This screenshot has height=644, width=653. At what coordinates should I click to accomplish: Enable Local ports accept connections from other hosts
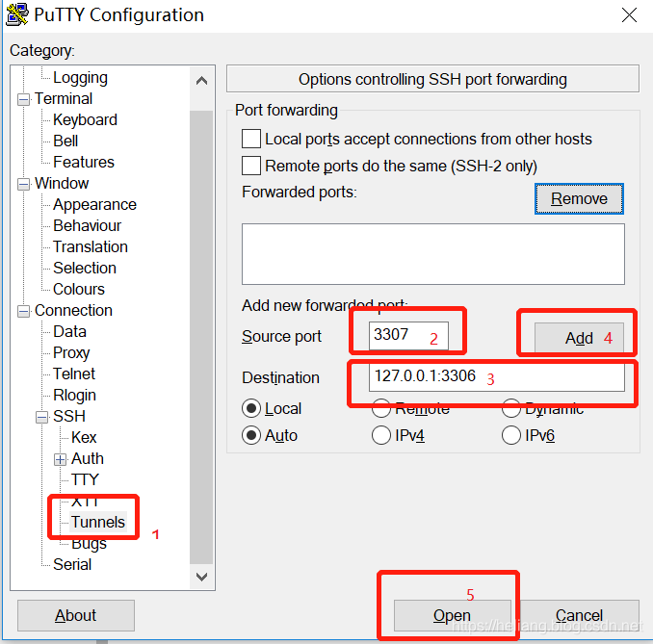[x=251, y=139]
